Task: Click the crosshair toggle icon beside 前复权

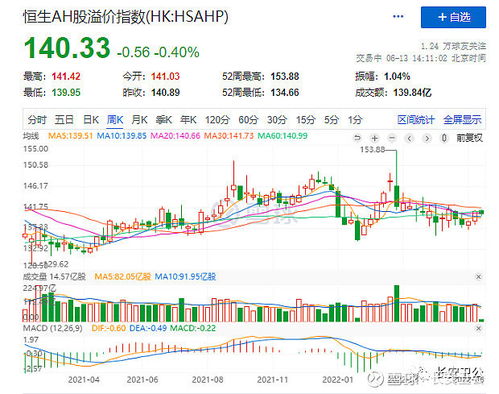Action: pos(444,138)
